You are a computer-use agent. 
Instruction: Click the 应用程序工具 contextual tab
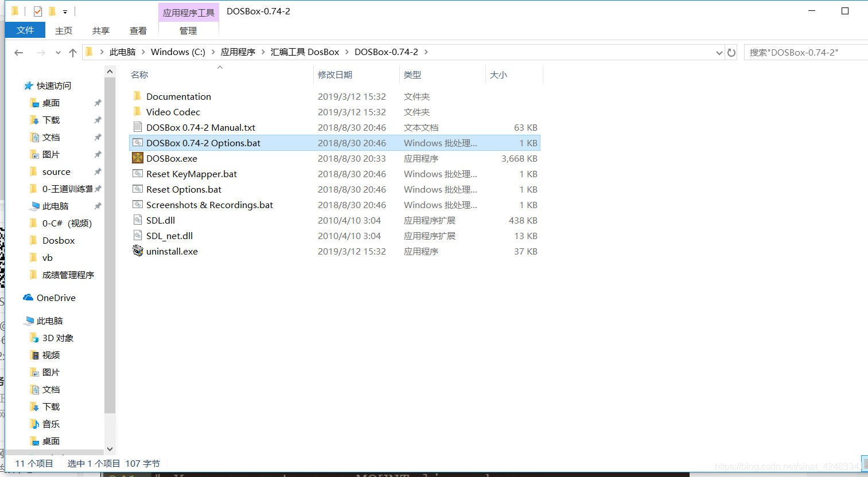[x=189, y=13]
